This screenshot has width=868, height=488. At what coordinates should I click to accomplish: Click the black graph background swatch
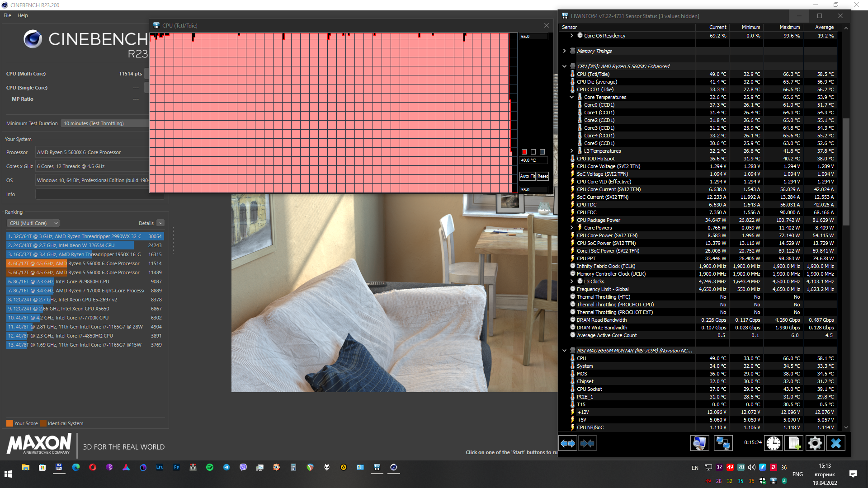(x=533, y=152)
